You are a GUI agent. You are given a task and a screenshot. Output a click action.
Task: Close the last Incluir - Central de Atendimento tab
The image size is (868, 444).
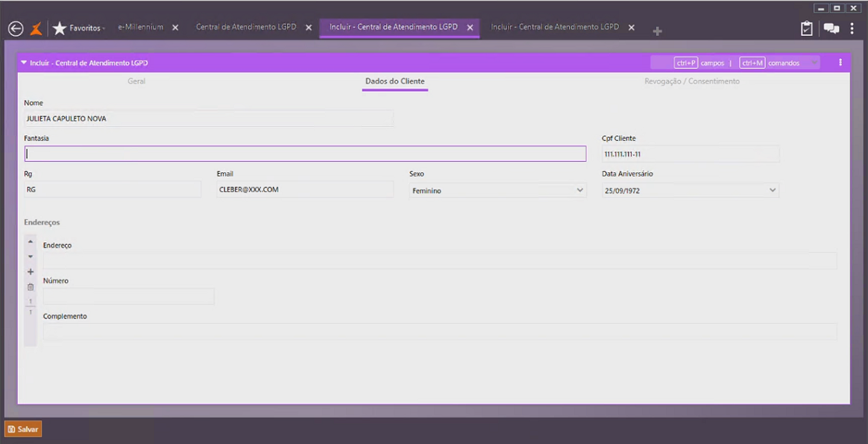(x=632, y=27)
